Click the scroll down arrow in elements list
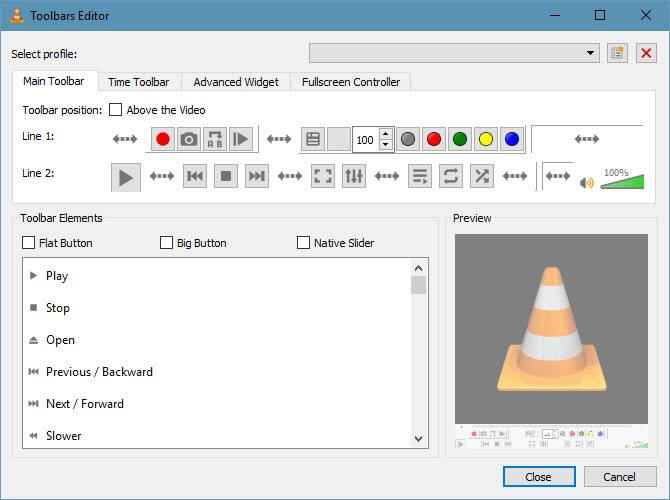 point(419,439)
